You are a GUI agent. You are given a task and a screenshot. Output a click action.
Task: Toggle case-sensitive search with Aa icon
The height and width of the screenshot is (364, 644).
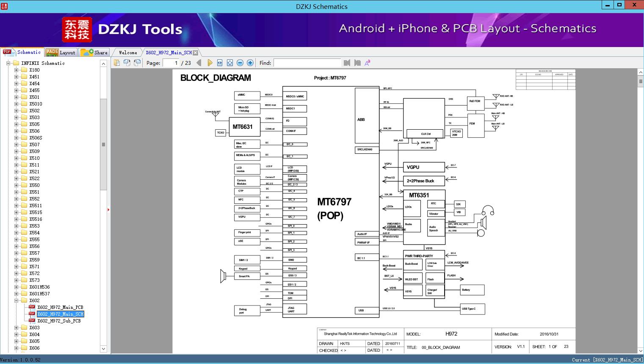point(367,62)
